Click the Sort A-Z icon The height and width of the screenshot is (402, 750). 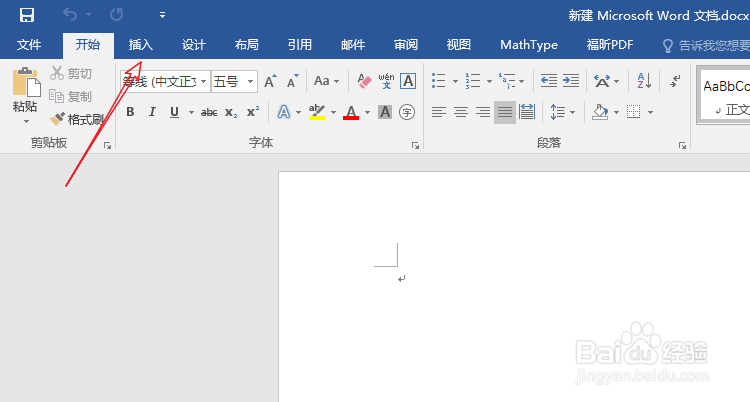(644, 81)
